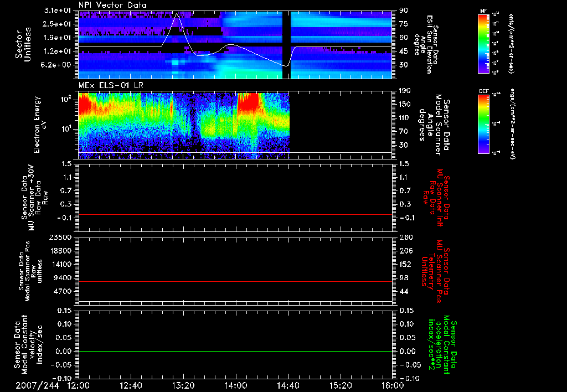Click the 'ESH Sun Elevation Angle' axis title
The image size is (567, 392).
[x=427, y=44]
